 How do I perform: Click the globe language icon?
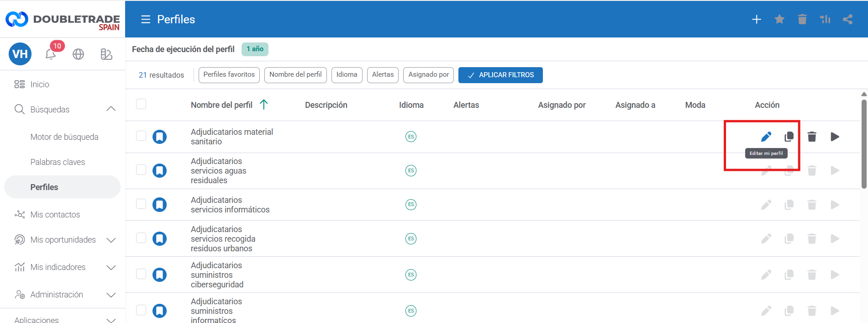(79, 54)
